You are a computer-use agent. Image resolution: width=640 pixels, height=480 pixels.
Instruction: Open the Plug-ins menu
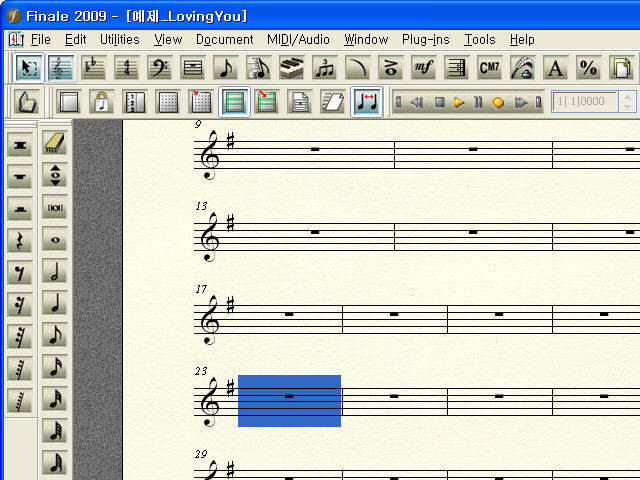(425, 40)
